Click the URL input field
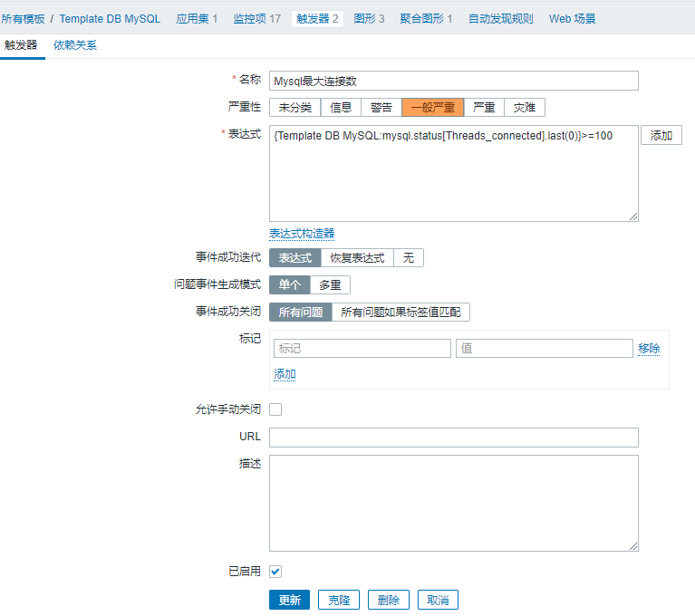Image resolution: width=695 pixels, height=616 pixels. [453, 438]
